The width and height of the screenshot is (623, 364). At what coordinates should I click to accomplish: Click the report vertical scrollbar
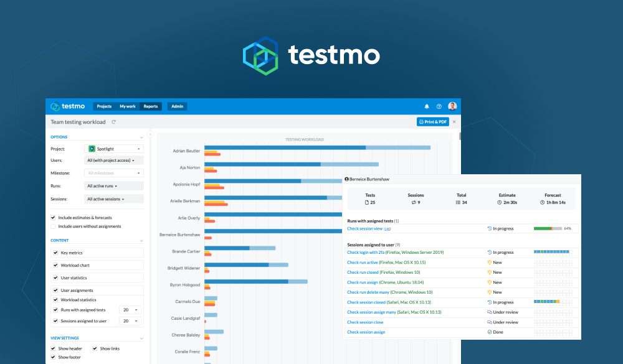click(x=460, y=136)
